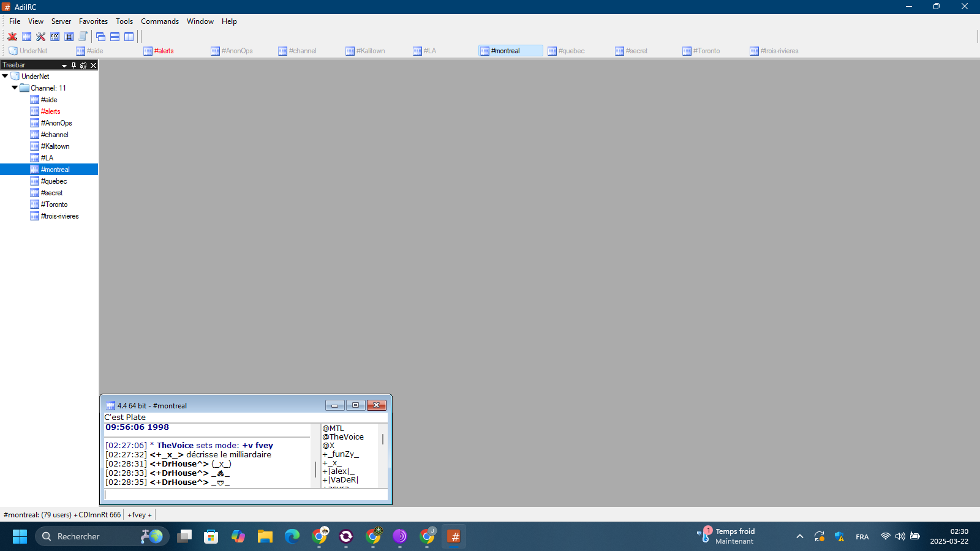Minimize the #montreal child window

pos(334,405)
